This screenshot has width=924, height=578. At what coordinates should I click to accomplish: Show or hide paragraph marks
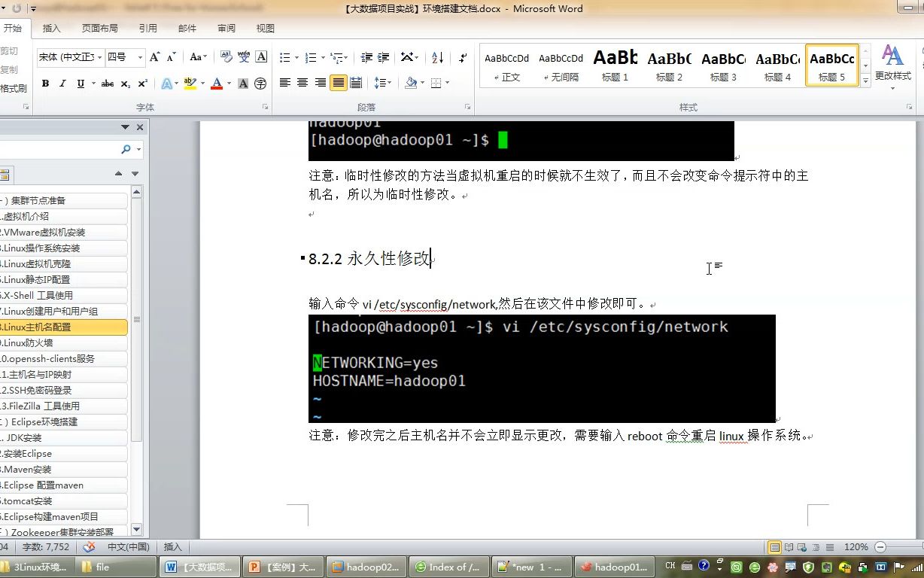[462, 57]
